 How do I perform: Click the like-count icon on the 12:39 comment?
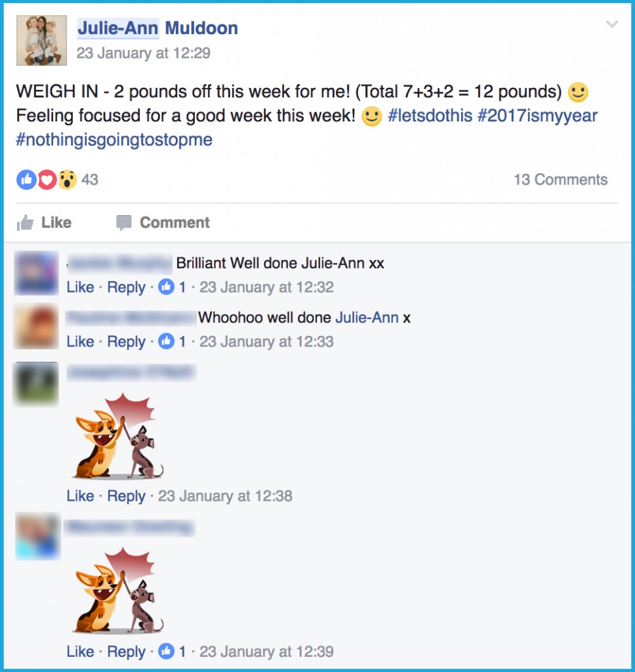(x=166, y=652)
